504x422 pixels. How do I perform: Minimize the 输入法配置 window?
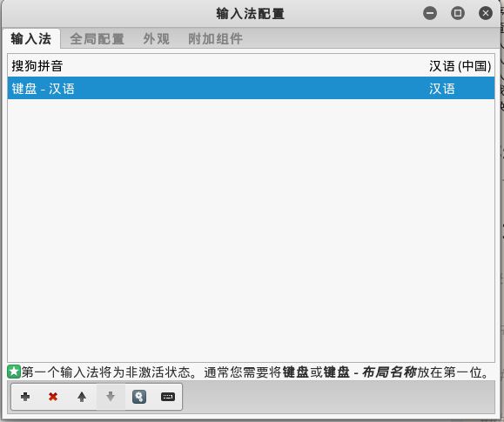(430, 13)
